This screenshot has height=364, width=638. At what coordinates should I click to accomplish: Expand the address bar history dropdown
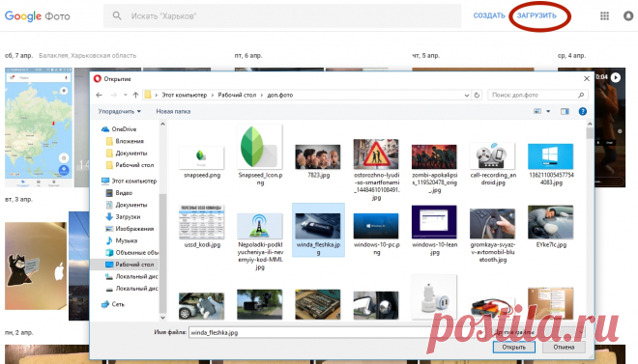coord(467,95)
